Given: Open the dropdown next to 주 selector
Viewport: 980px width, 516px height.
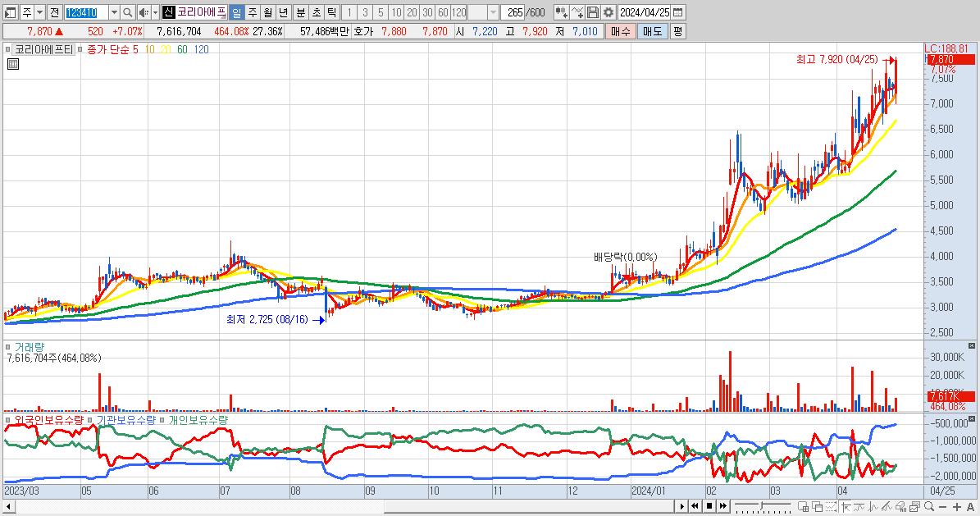Looking at the screenshot, I should coord(40,12).
